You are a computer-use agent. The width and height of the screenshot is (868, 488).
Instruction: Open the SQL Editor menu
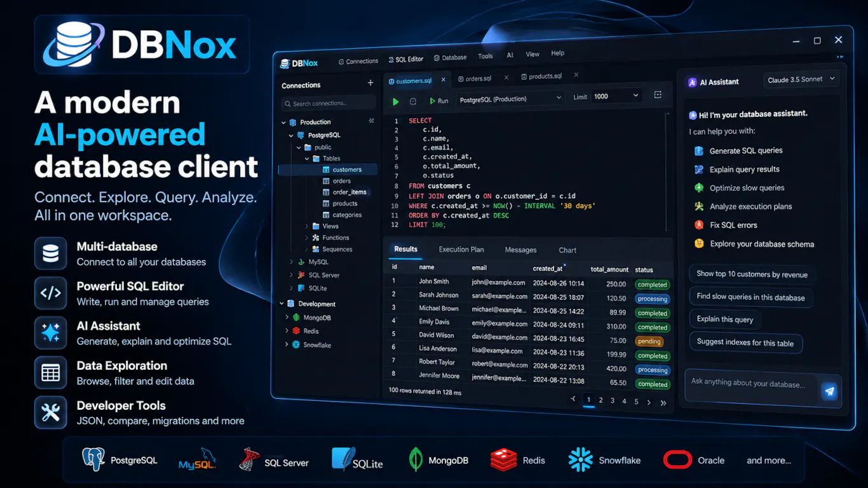[405, 59]
